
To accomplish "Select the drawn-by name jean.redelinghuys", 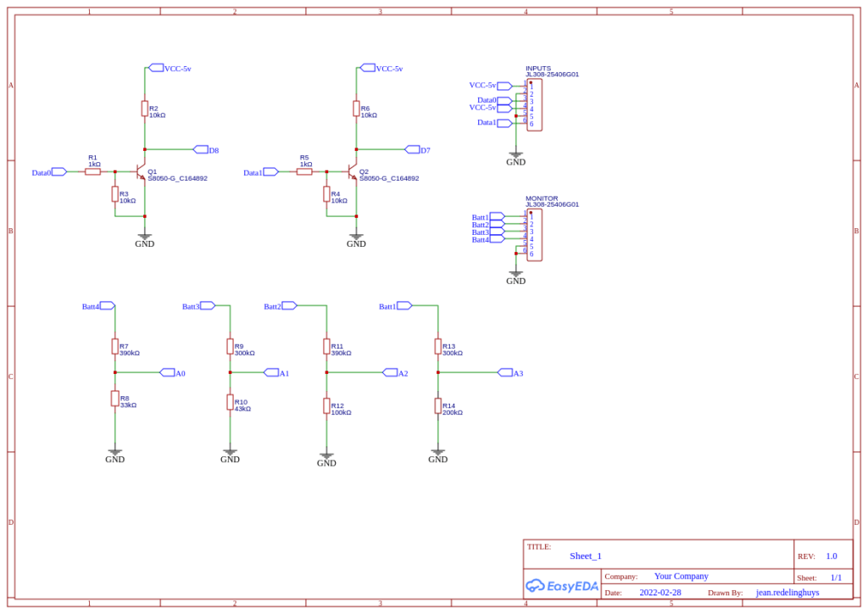I will [x=787, y=593].
